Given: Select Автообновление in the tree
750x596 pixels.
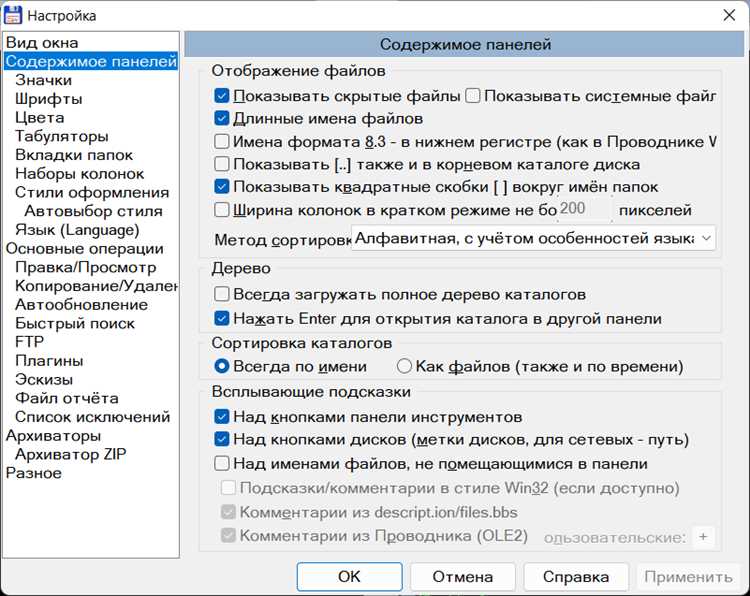Looking at the screenshot, I should point(81,304).
